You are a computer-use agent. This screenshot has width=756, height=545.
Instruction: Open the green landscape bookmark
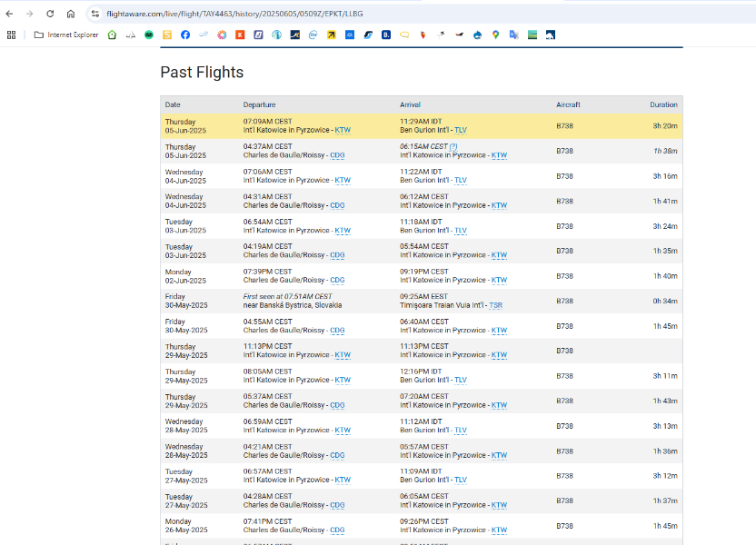[532, 35]
